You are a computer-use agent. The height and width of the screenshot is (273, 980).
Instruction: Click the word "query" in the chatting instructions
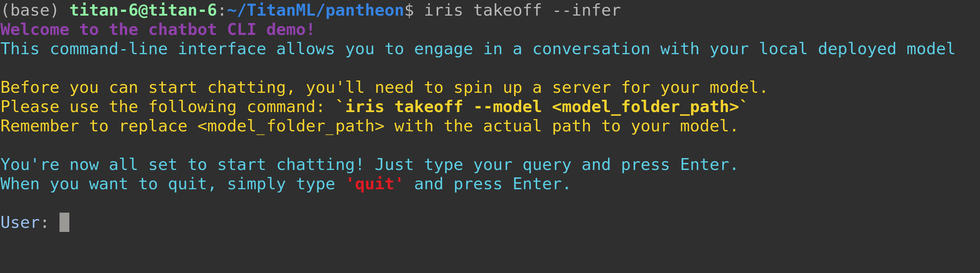point(547,165)
